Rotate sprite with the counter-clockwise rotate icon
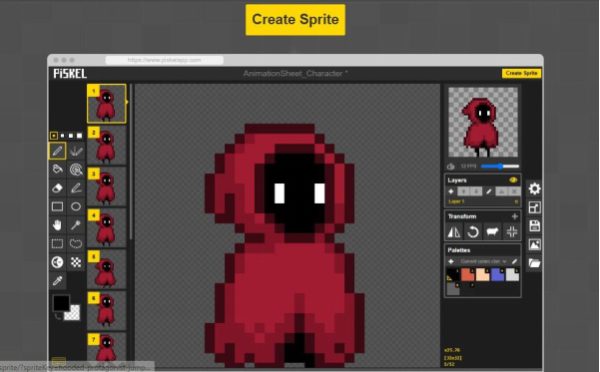Screen dimensions: 600x372 473,232
